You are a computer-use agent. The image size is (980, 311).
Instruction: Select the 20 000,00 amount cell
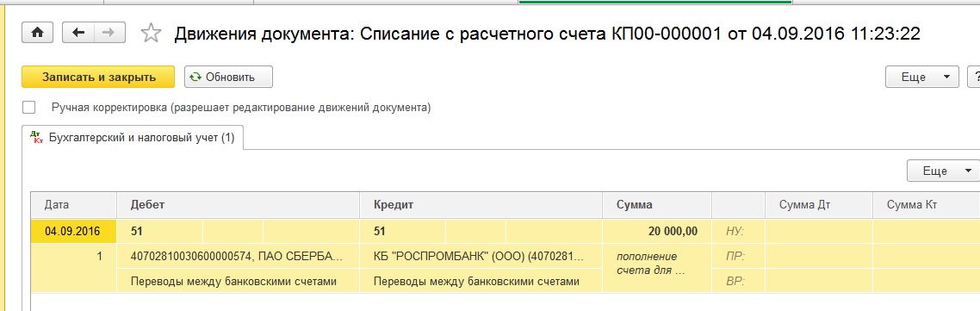click(657, 231)
